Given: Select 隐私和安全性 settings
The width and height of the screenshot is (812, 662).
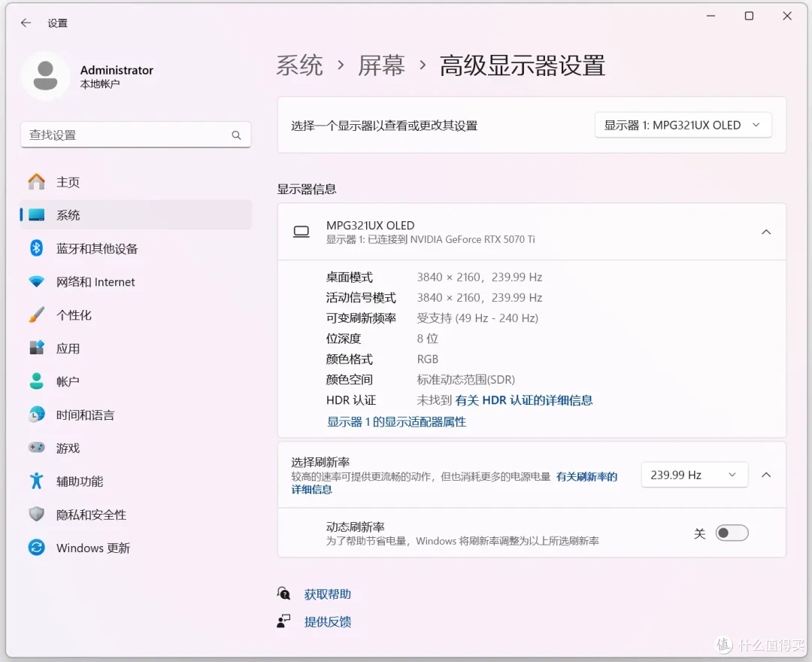Looking at the screenshot, I should coord(135,515).
